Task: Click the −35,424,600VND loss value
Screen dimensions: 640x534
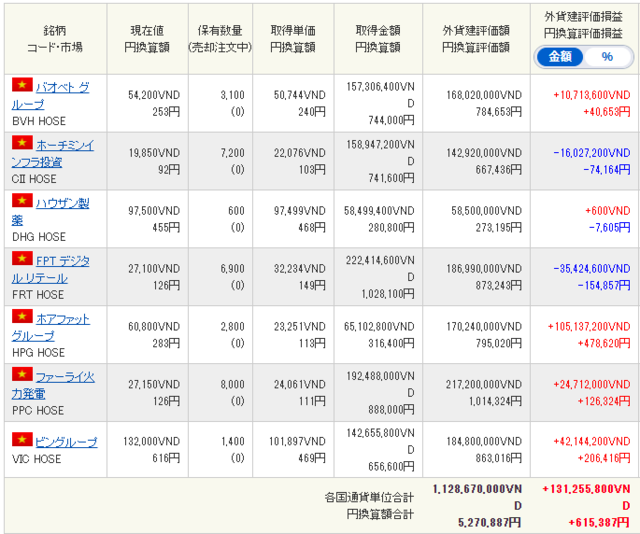Action: tap(592, 269)
